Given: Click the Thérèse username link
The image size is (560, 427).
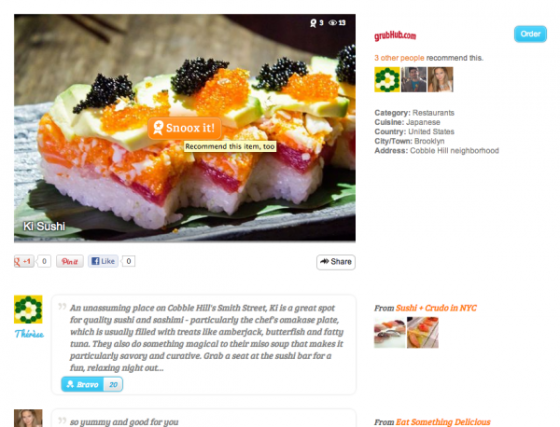Looking at the screenshot, I should pos(29,334).
